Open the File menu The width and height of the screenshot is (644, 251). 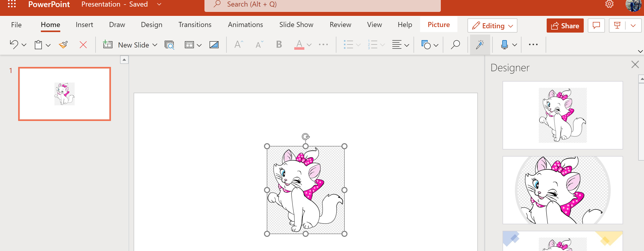pos(16,25)
